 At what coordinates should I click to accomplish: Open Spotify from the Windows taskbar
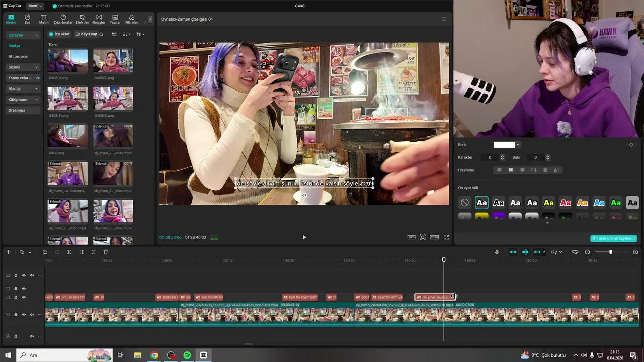click(187, 355)
